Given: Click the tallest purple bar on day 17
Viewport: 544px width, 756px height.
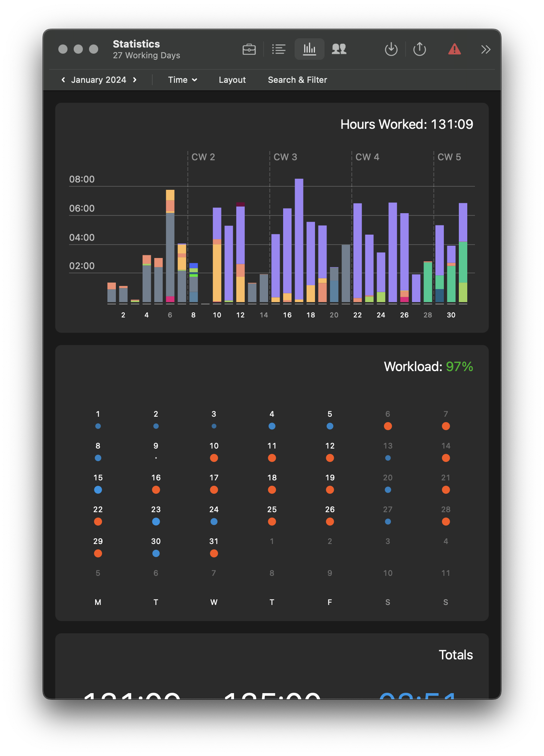Looking at the screenshot, I should [299, 238].
